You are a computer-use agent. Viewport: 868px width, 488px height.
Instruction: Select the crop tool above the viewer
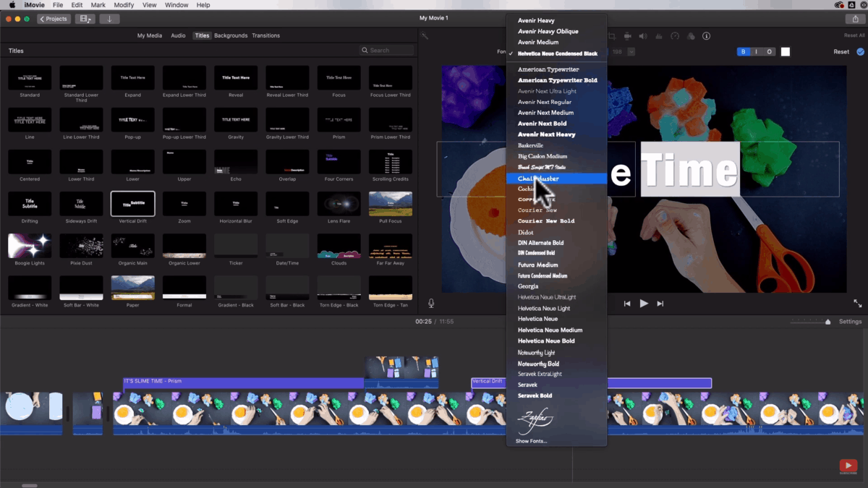coord(612,35)
